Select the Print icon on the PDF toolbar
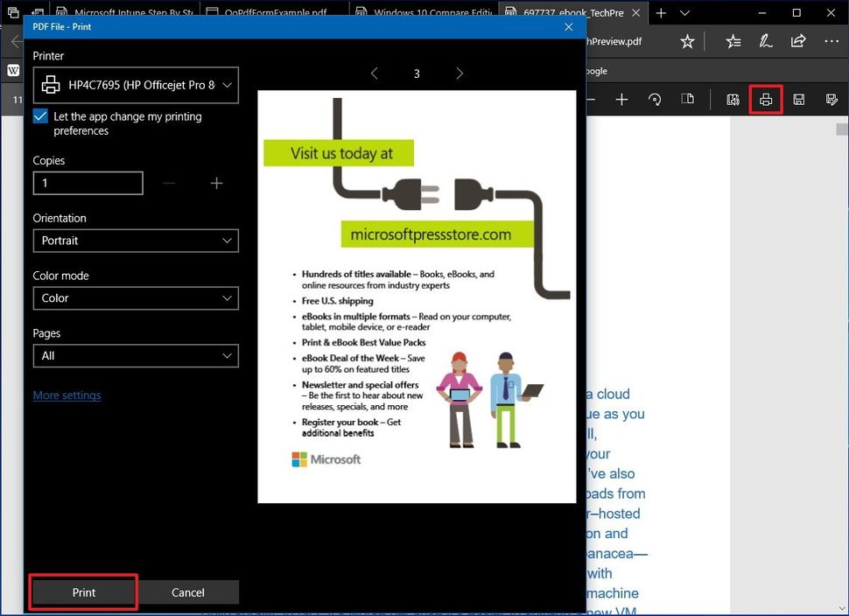 766,99
